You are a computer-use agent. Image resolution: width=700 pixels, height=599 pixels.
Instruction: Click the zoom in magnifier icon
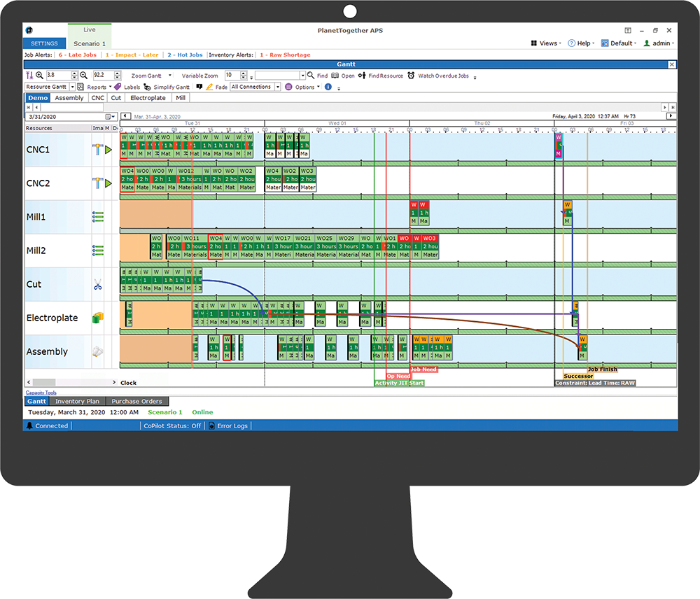click(39, 76)
